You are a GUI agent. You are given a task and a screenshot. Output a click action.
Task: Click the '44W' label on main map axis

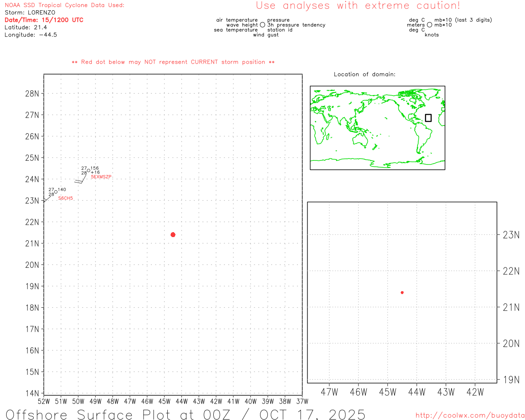coord(182,402)
